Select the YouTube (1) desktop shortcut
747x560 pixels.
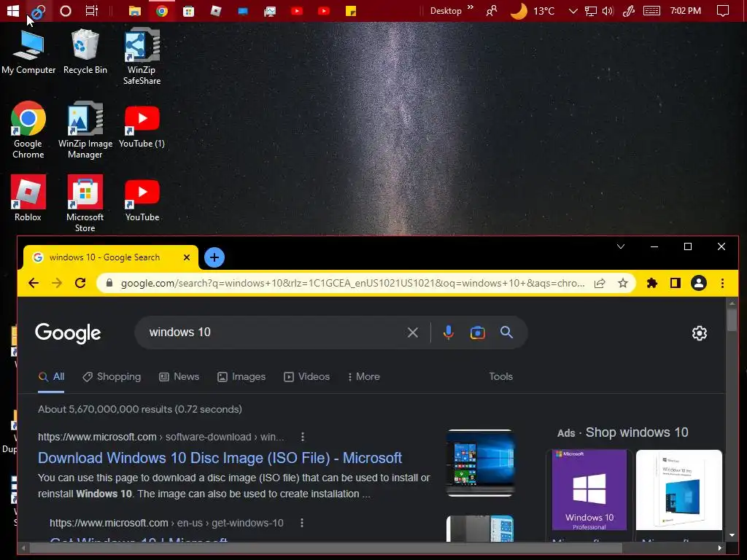click(142, 127)
